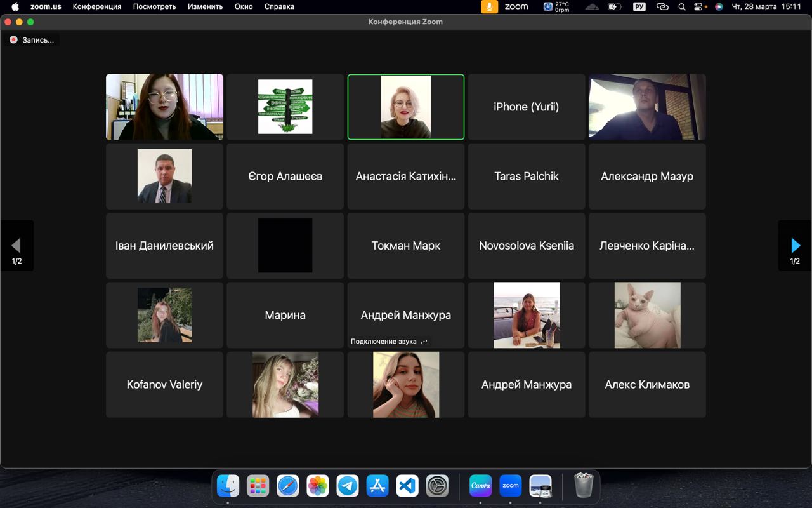Select the Taras Palchik participant tile

click(527, 177)
